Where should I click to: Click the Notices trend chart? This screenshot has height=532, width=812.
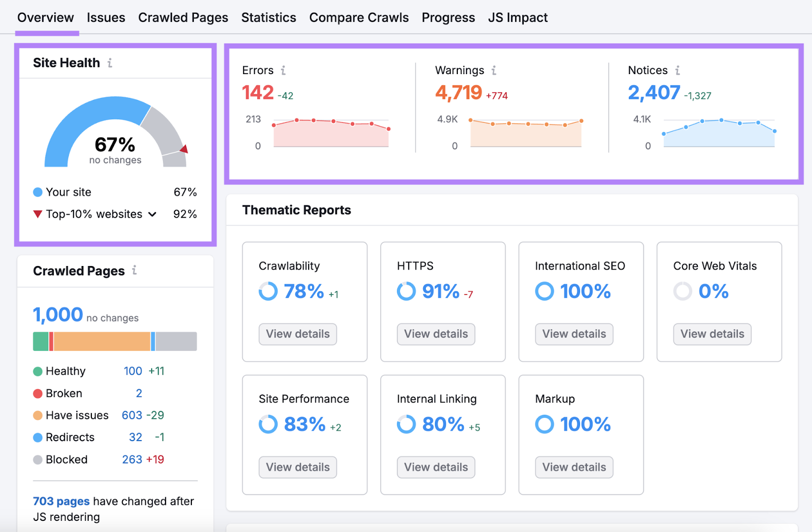(719, 133)
